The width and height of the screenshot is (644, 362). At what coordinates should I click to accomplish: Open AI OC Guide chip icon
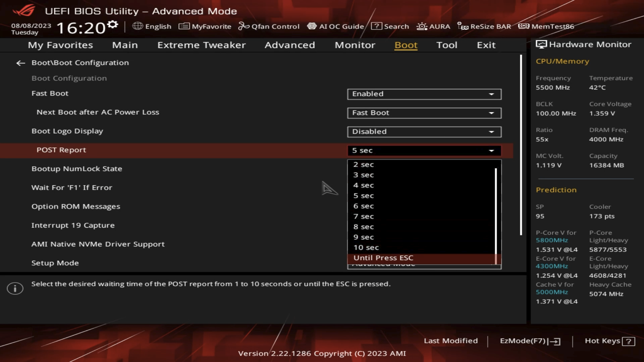(312, 26)
